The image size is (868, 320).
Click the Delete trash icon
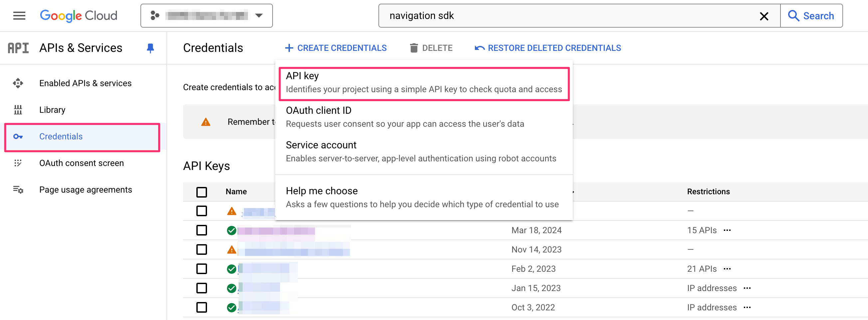tap(414, 48)
